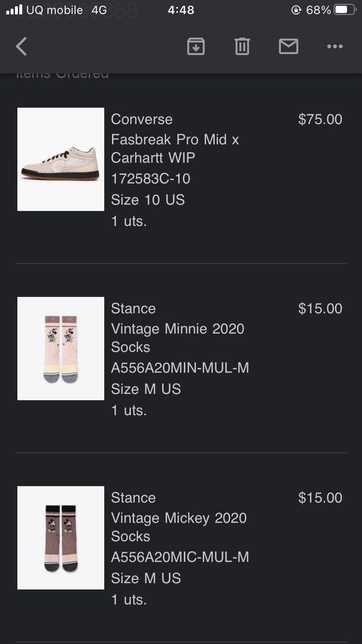The width and height of the screenshot is (362, 644).
Task: Open the Vintage Mickey socks image
Action: (x=61, y=538)
